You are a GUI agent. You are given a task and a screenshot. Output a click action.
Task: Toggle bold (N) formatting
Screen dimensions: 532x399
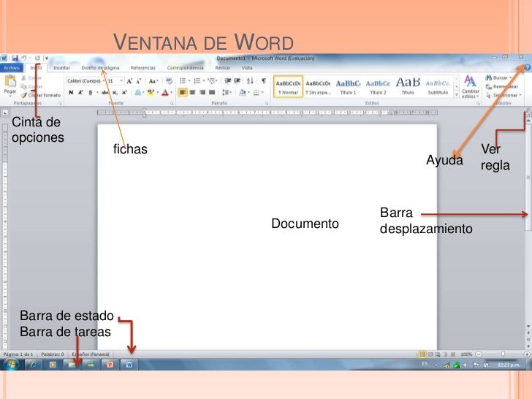(71, 92)
